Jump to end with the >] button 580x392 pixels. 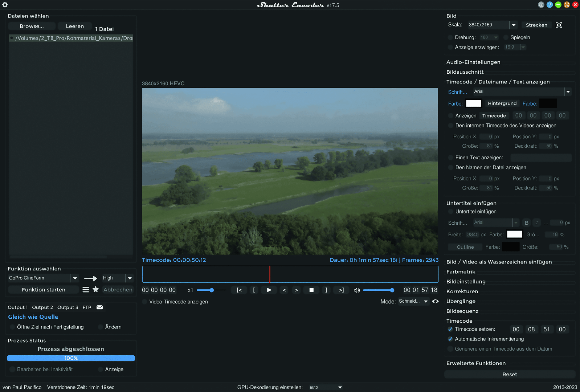click(341, 290)
